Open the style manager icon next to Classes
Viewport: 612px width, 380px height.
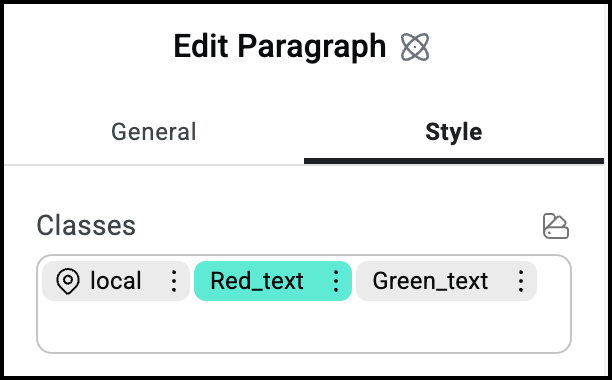pyautogui.click(x=556, y=226)
